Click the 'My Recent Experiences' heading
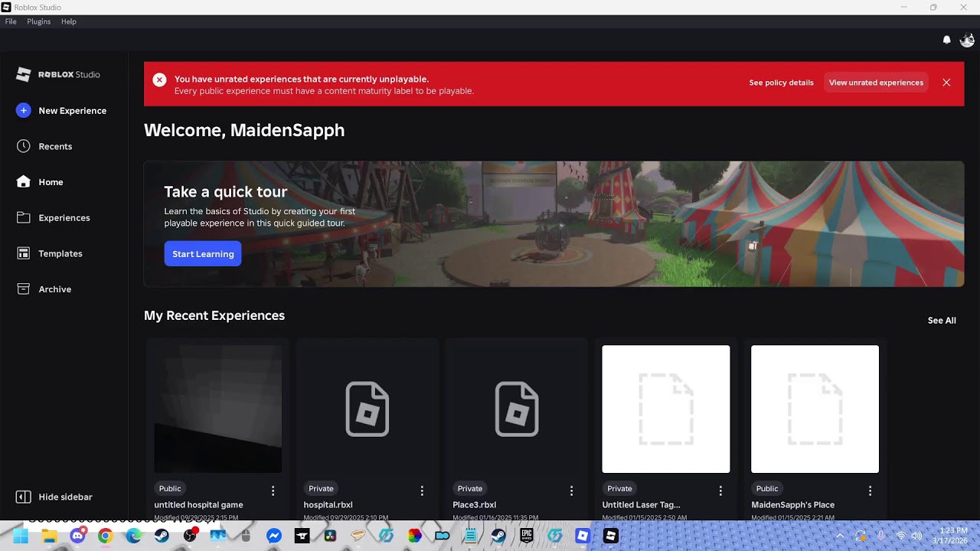Viewport: 980px width, 551px height. (214, 315)
